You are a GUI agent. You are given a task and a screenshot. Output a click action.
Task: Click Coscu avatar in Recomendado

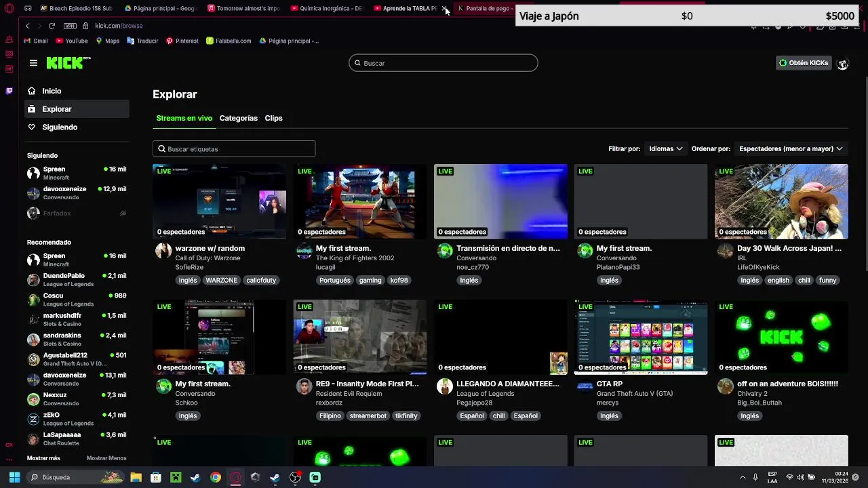point(33,300)
